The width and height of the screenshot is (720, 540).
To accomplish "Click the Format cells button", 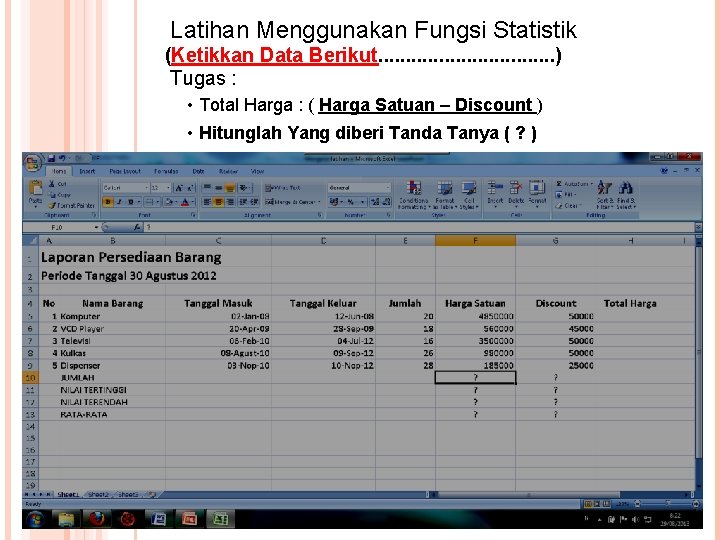I will coord(537,195).
